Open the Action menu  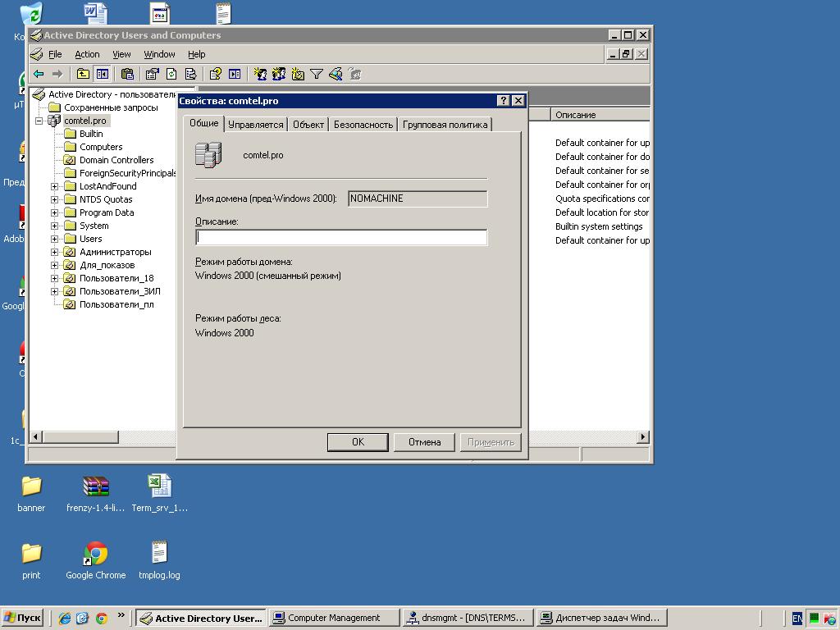click(x=87, y=54)
